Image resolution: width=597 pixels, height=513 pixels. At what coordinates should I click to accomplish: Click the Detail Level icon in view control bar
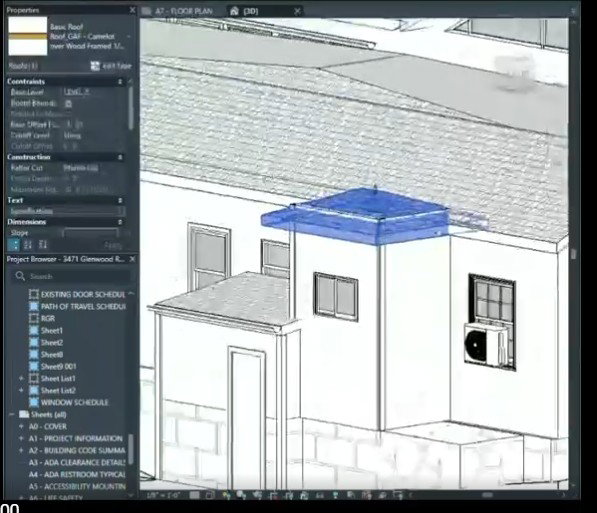click(195, 495)
